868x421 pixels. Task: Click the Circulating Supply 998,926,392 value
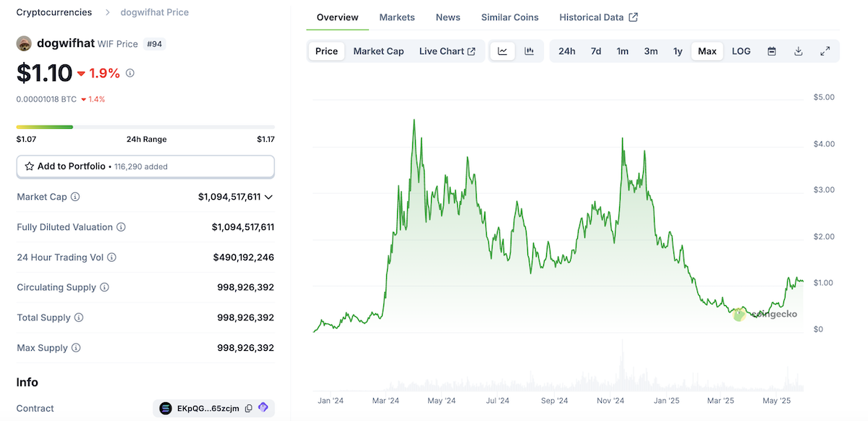click(246, 287)
